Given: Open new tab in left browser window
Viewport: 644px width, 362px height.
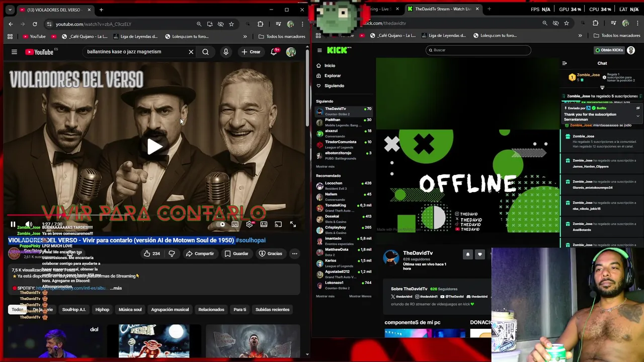Looking at the screenshot, I should [101, 10].
